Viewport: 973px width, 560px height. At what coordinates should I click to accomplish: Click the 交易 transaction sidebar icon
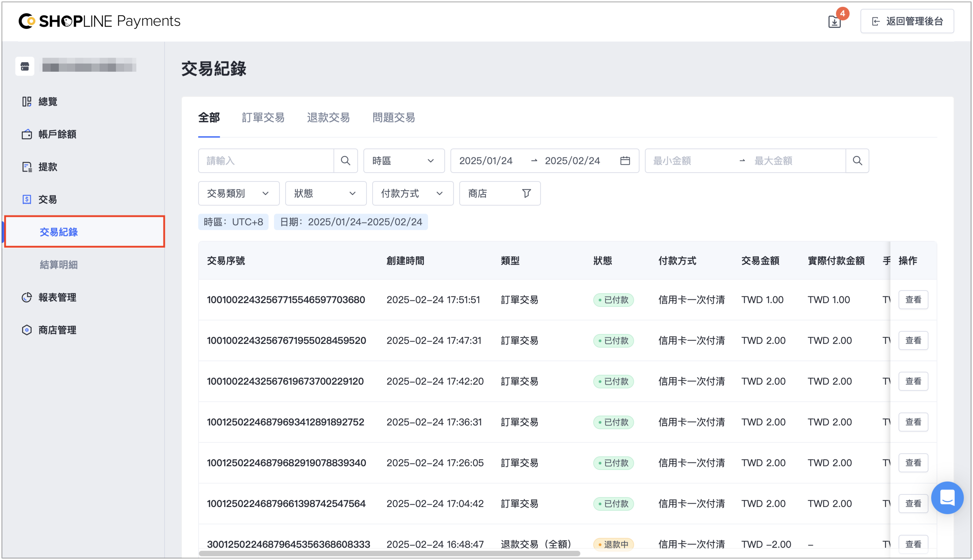pyautogui.click(x=27, y=199)
